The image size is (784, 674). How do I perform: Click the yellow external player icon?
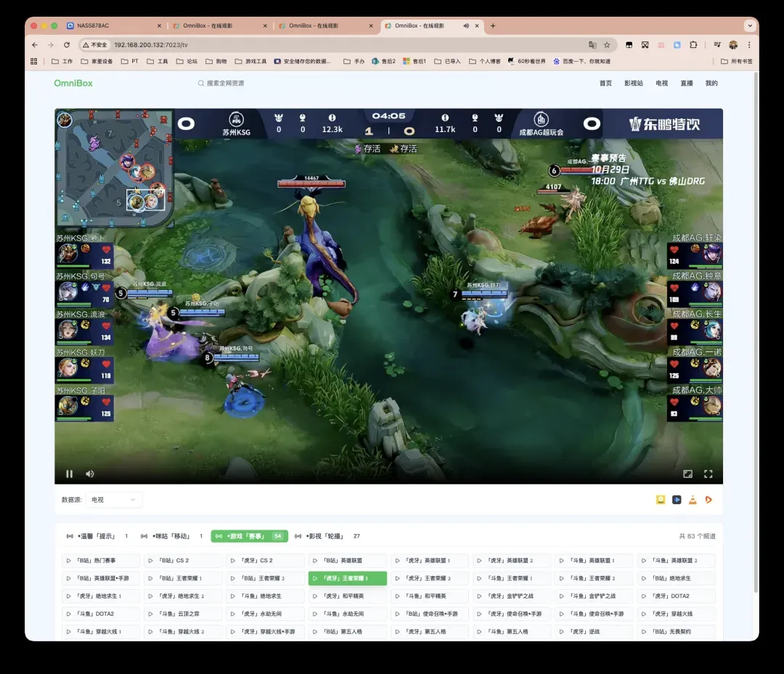(661, 500)
